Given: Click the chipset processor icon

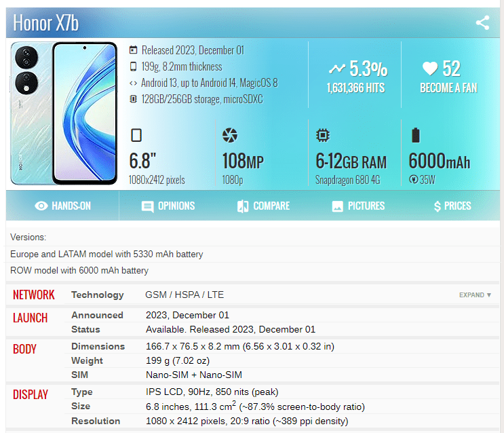Looking at the screenshot, I should tap(323, 135).
